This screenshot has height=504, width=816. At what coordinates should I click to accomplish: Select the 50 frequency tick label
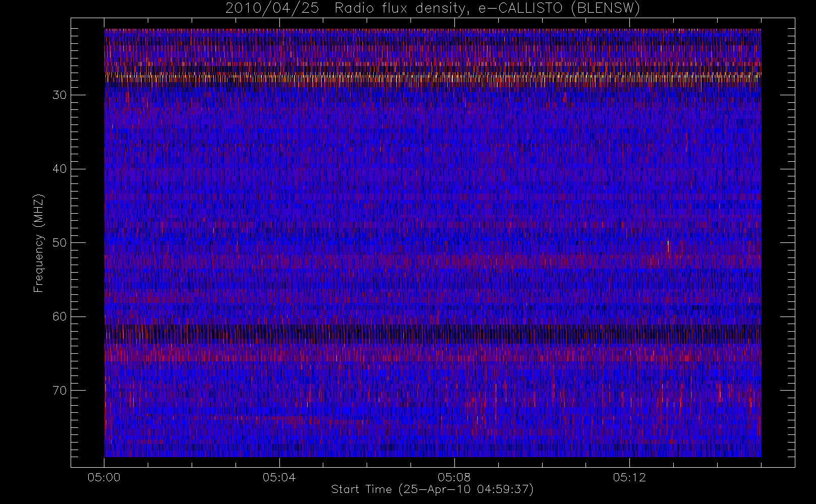tap(60, 243)
